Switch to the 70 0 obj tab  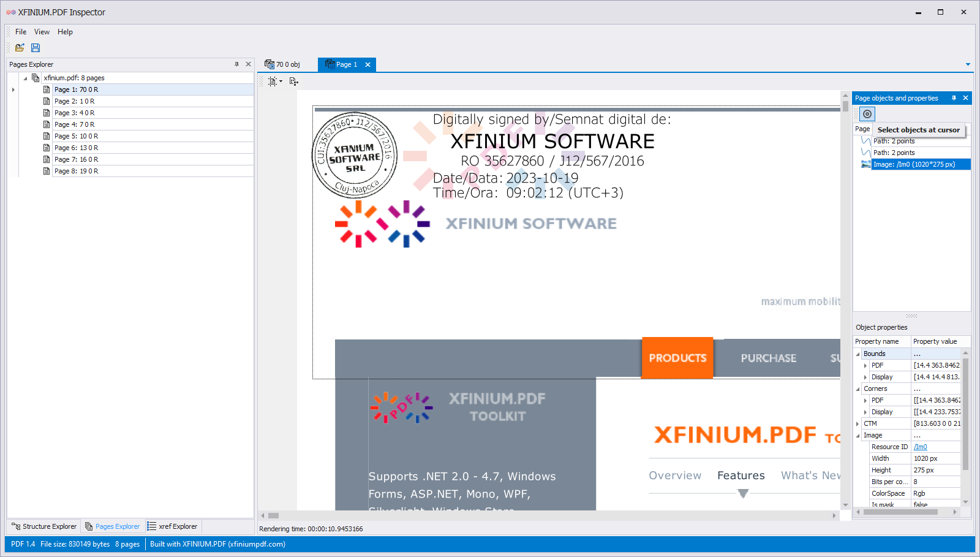(282, 64)
